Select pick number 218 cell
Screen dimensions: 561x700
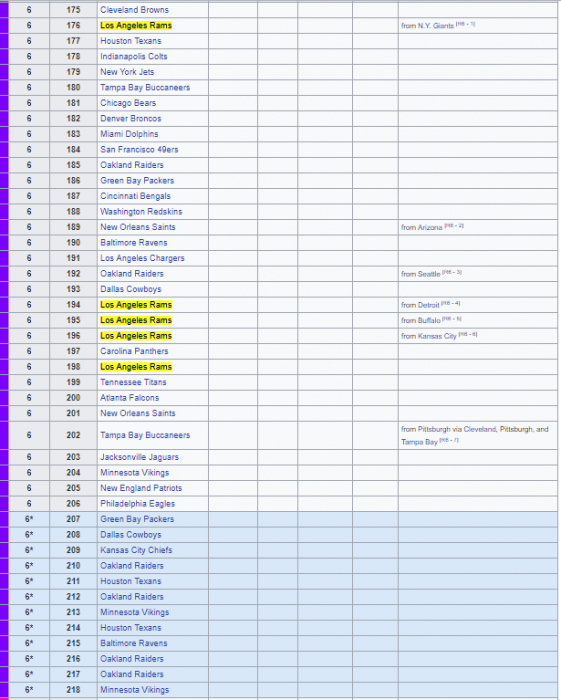tap(73, 690)
